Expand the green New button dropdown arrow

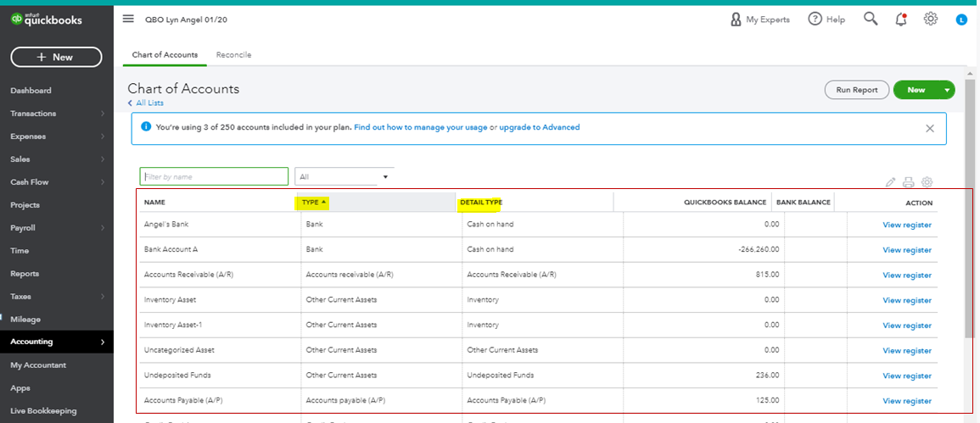pos(947,90)
